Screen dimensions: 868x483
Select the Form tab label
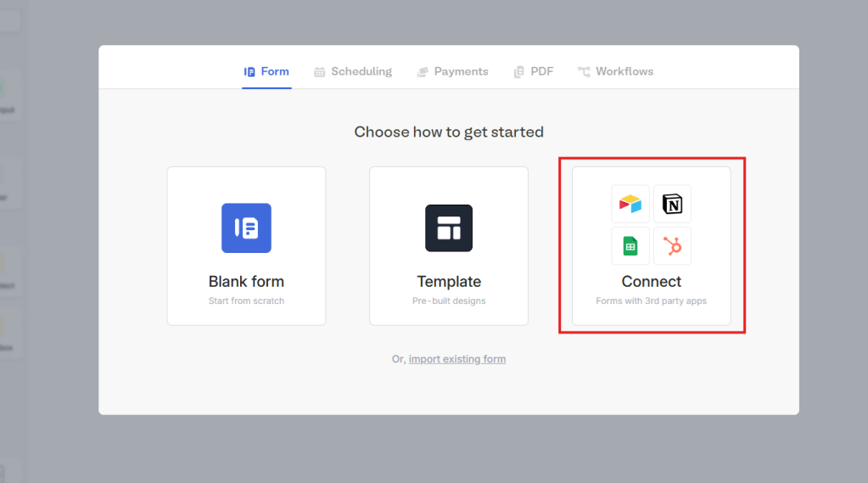(275, 71)
